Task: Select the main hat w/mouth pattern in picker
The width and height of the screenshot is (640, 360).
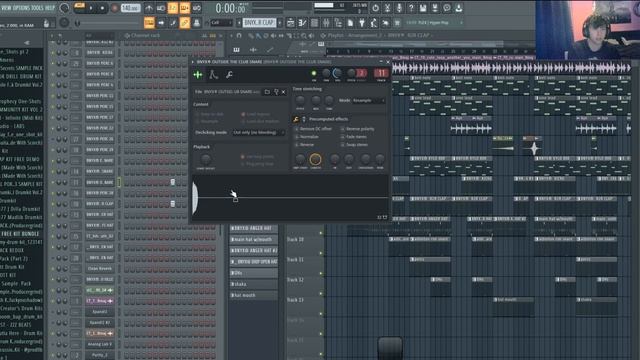Action: [253, 240]
